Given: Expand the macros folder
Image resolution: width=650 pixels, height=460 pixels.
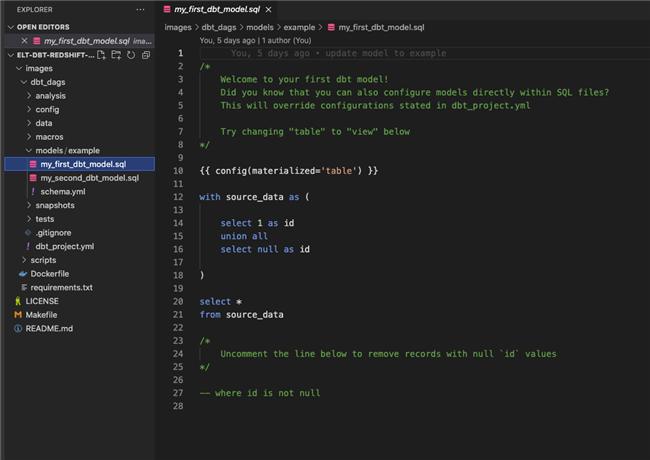Looking at the screenshot, I should [x=50, y=136].
